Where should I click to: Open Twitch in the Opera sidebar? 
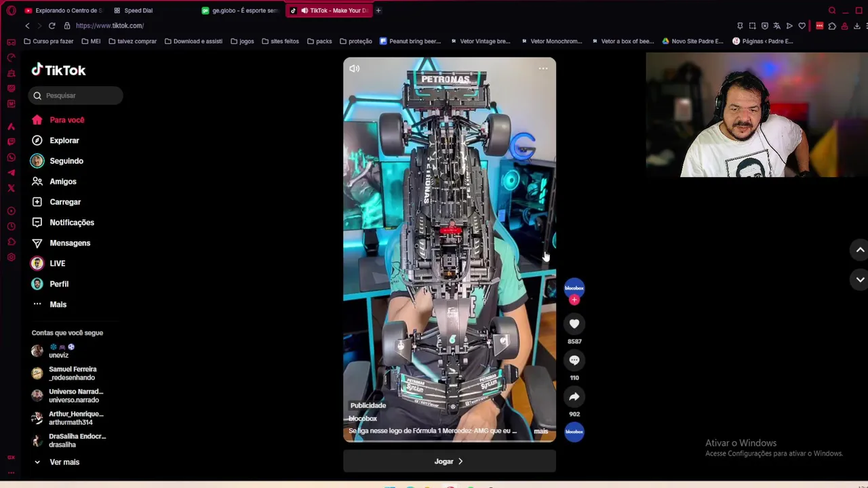[x=11, y=142]
